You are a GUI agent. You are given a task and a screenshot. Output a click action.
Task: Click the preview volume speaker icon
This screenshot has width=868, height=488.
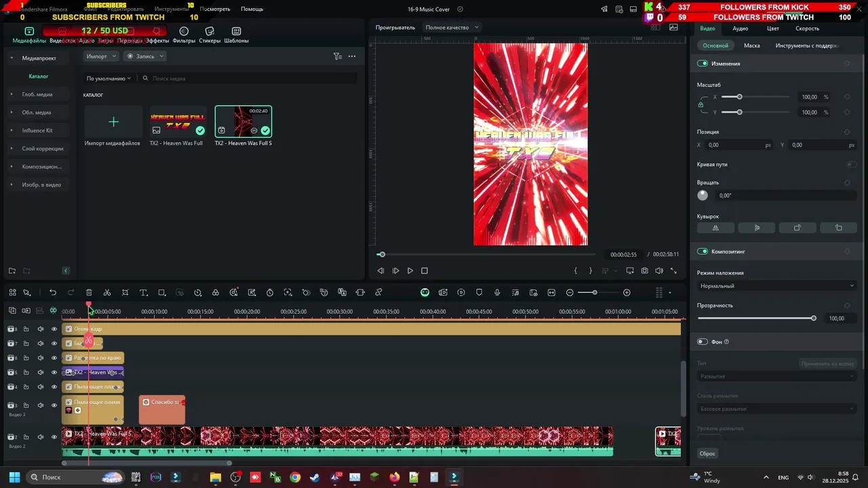pos(659,270)
